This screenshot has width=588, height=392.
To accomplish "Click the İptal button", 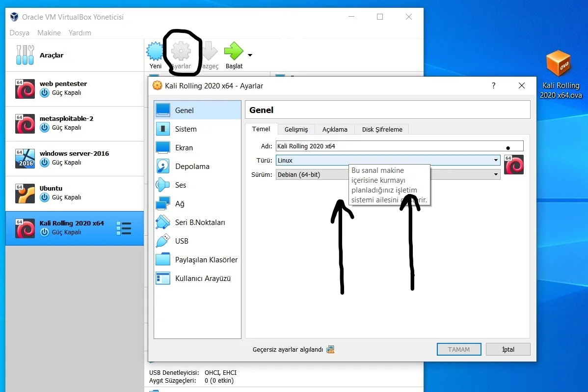I will tap(508, 349).
